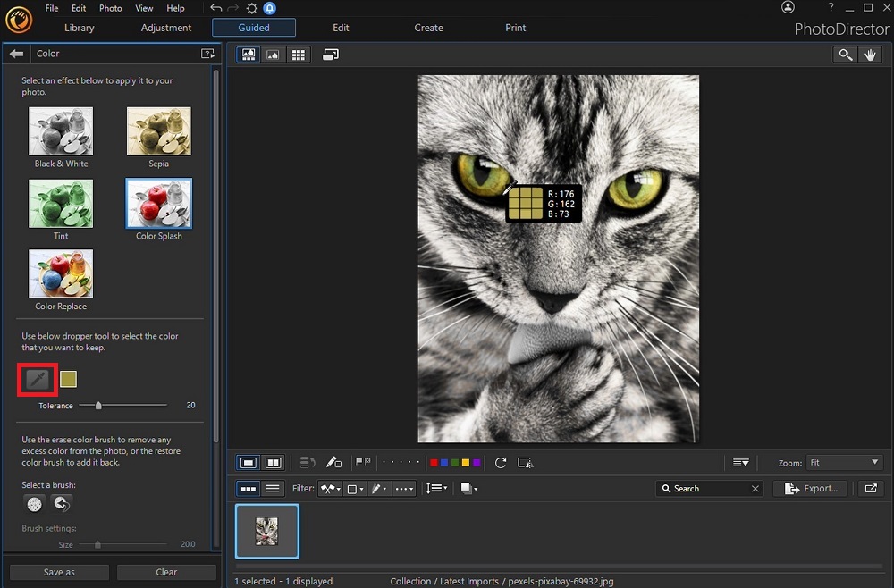Toggle side-by-side compare view
The width and height of the screenshot is (894, 588).
click(273, 462)
